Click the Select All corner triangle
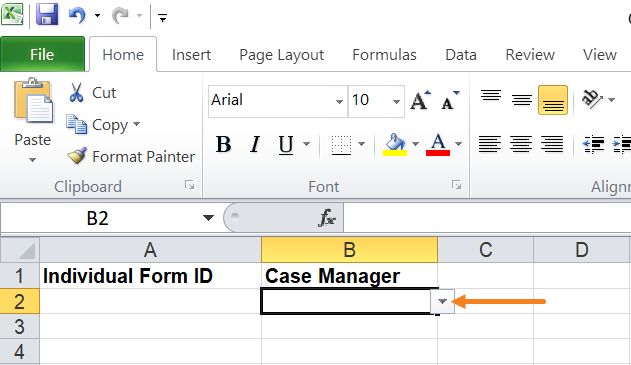631x365 pixels. point(20,250)
